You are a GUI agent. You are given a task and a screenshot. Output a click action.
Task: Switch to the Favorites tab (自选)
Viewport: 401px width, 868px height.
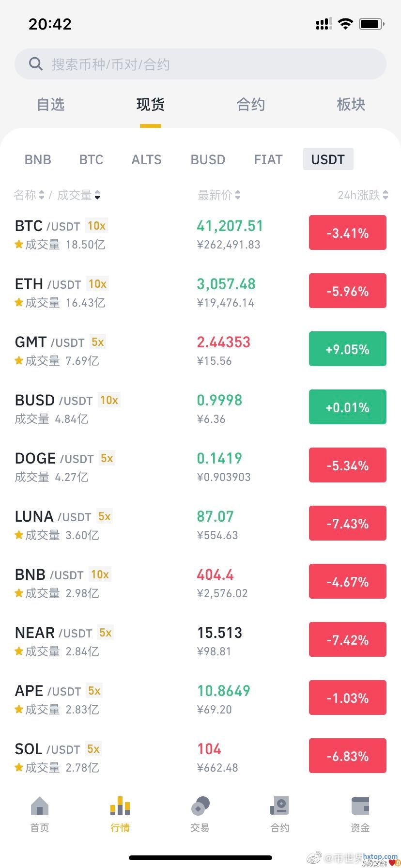[x=51, y=105]
